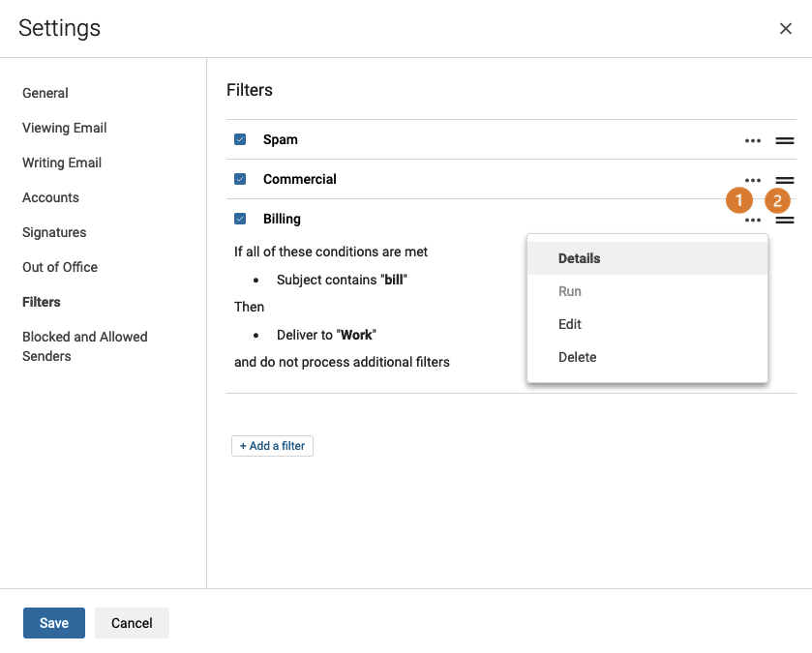
Task: Uncheck the Commercial filter
Action: [x=239, y=179]
